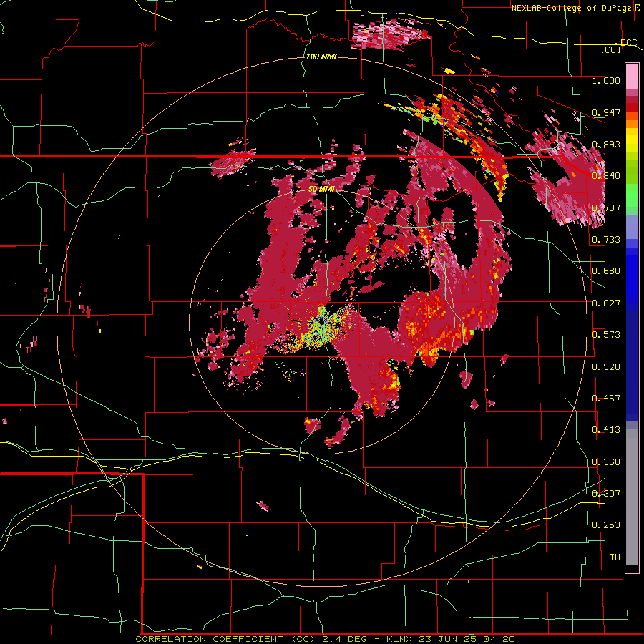Image resolution: width=644 pixels, height=644 pixels.
Task: Click the DCC label near the top right
Action: [628, 43]
